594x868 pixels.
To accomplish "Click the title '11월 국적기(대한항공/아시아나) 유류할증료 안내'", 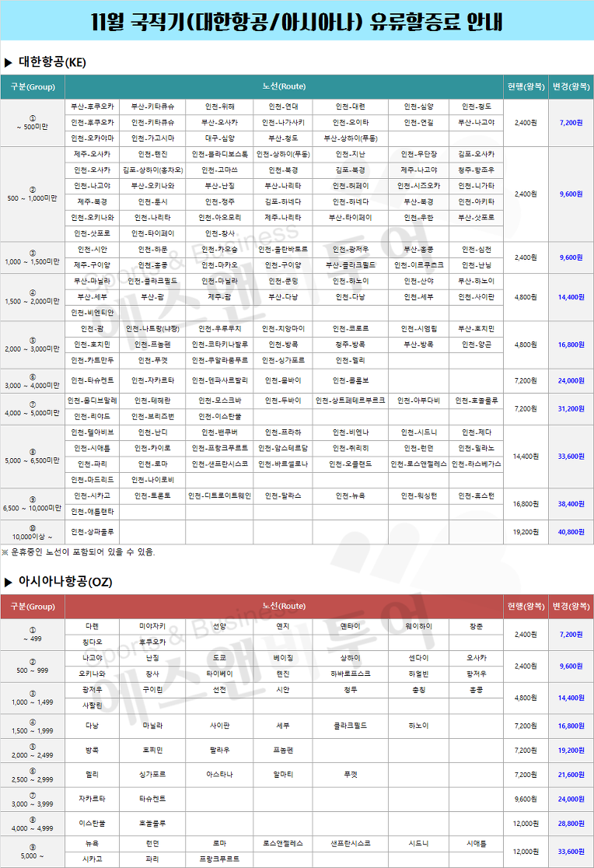I will pyautogui.click(x=297, y=22).
